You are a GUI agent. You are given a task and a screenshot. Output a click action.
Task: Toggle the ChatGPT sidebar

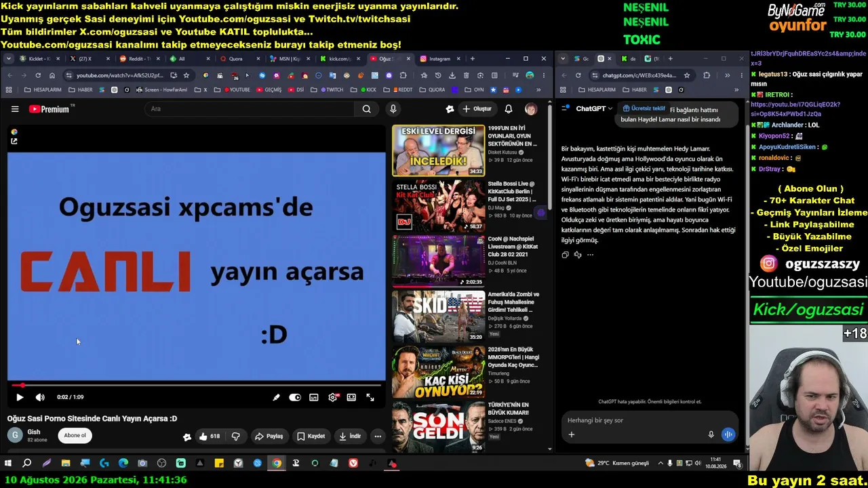point(566,109)
